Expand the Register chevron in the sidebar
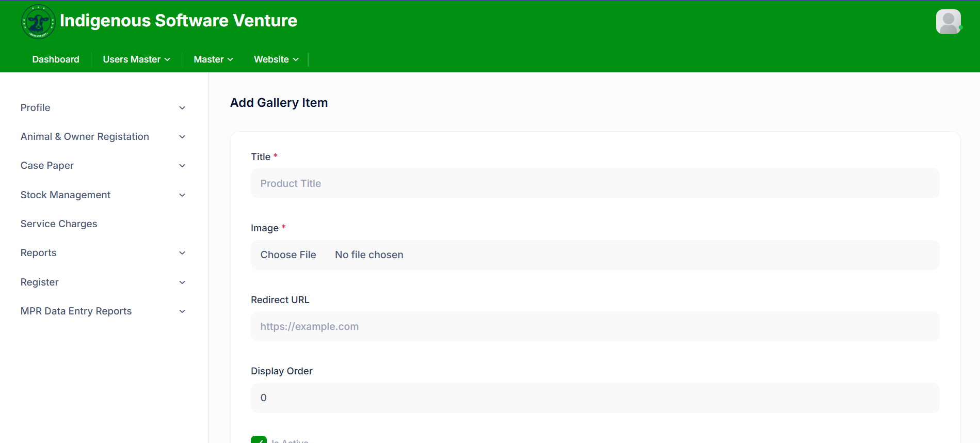 click(x=182, y=282)
